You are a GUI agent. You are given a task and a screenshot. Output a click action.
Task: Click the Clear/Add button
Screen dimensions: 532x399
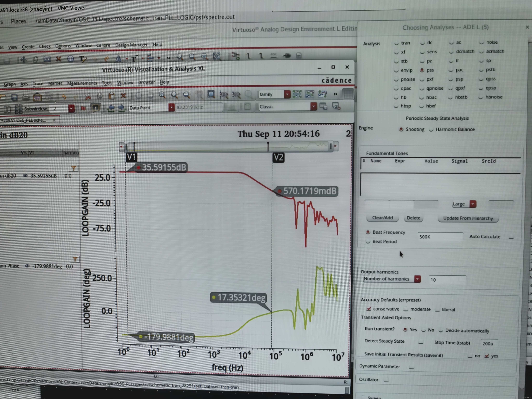tap(382, 218)
